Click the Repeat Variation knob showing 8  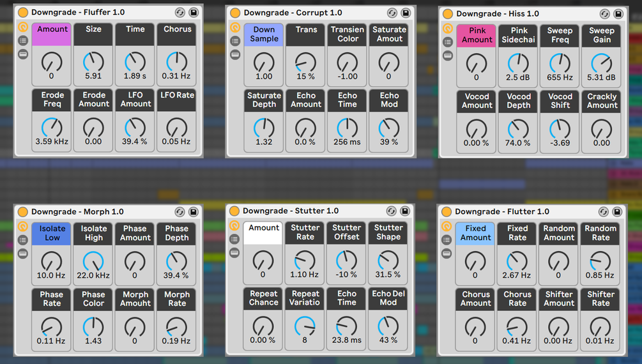pos(305,326)
